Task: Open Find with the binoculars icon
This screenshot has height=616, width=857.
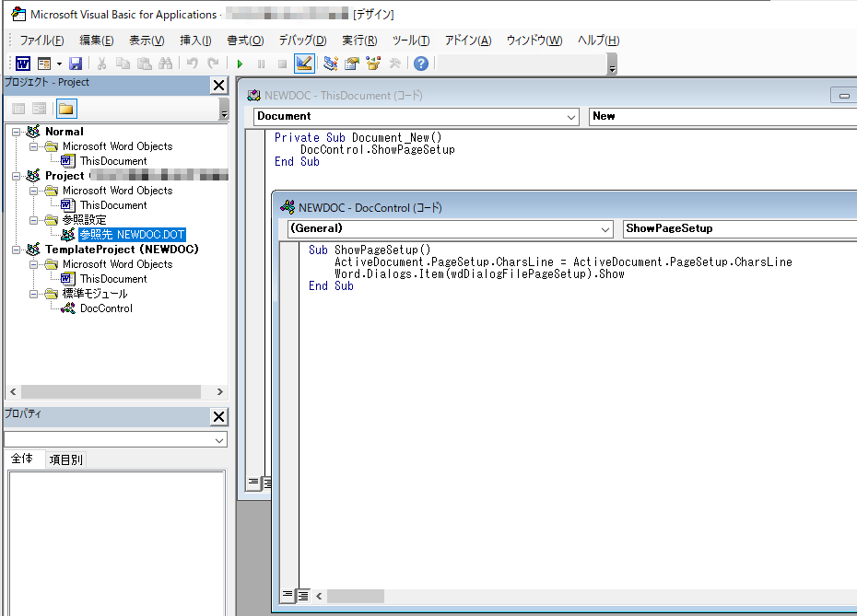Action: tap(166, 64)
